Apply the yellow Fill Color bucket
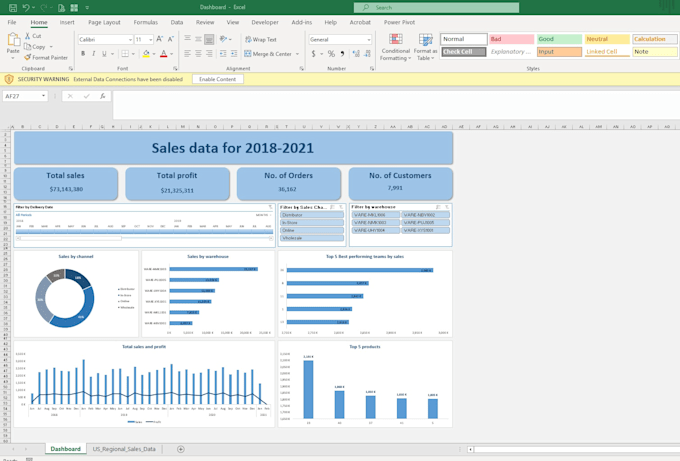This screenshot has height=461, width=680. coord(146,53)
